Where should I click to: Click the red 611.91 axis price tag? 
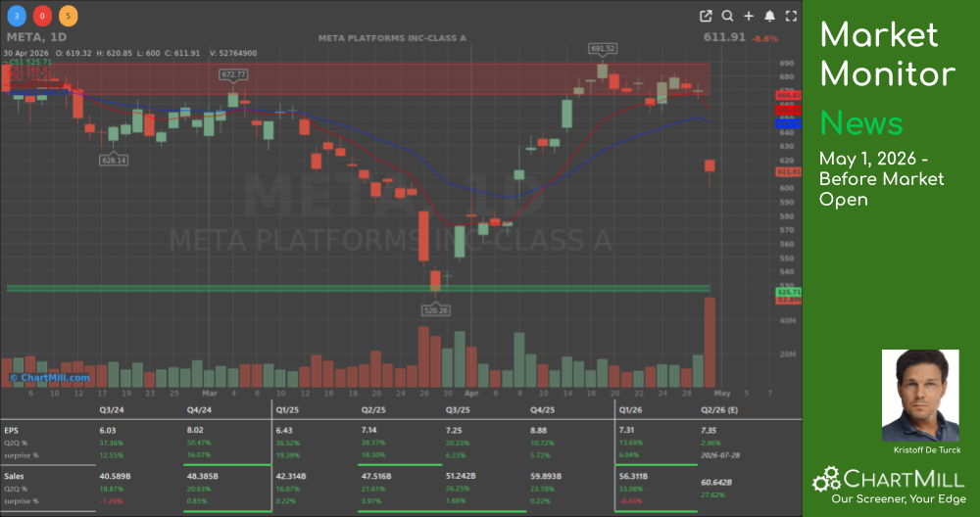point(788,171)
